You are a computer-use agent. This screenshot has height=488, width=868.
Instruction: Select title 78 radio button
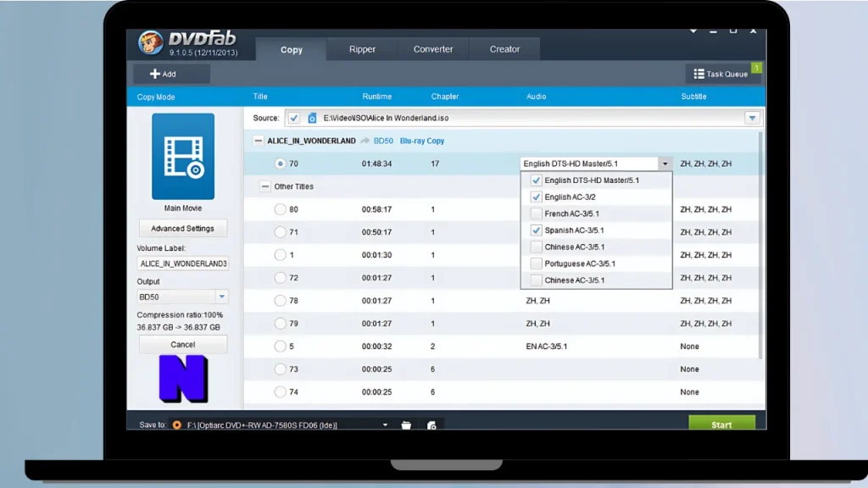pyautogui.click(x=280, y=301)
